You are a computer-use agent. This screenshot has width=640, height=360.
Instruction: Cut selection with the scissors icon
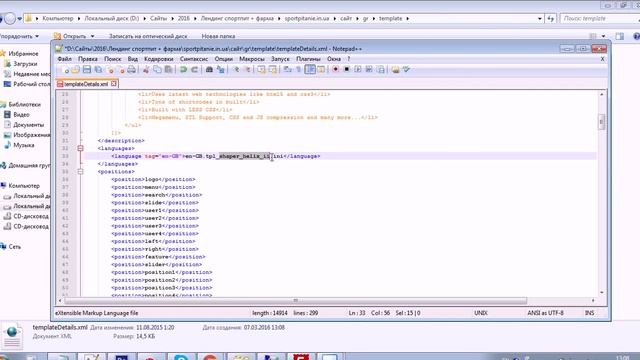tap(146, 70)
